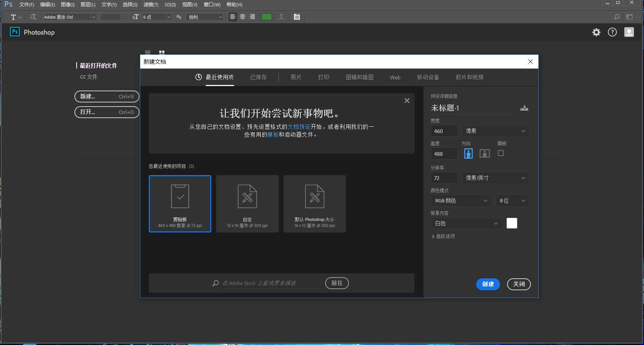Switch to the 胶片和视频 tab
644x345 pixels.
click(470, 77)
